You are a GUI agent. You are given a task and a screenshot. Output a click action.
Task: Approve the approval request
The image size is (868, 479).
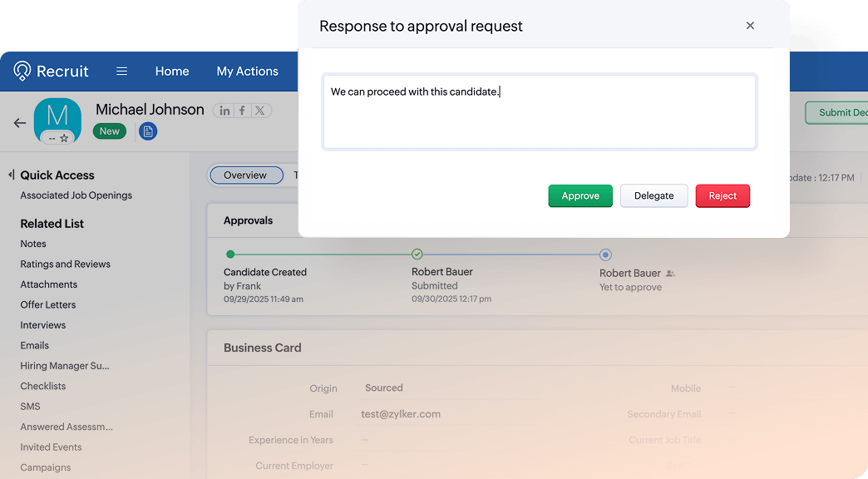(x=579, y=195)
